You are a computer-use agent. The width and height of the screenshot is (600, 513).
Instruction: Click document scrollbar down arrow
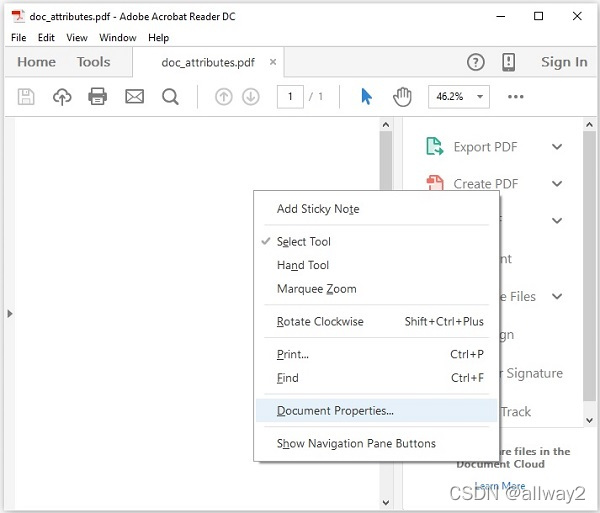386,502
